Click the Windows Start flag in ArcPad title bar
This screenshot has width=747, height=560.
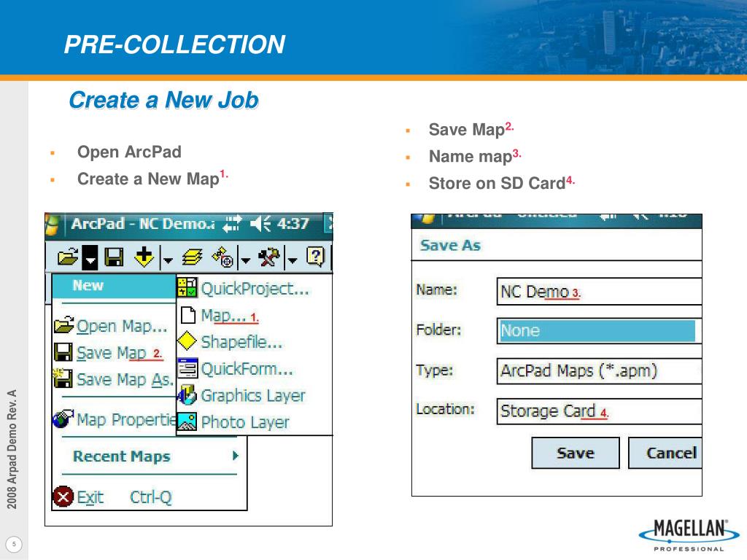[x=52, y=225]
